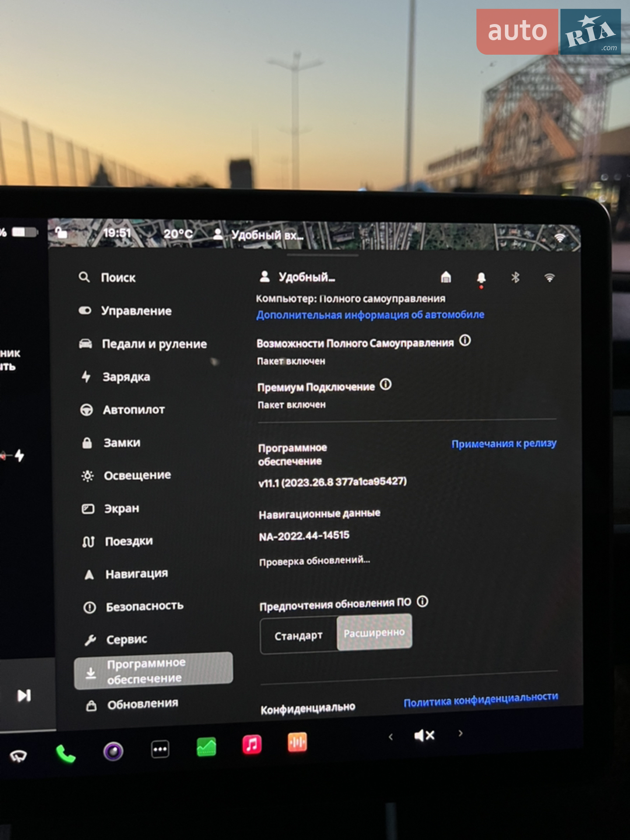Image resolution: width=630 pixels, height=840 pixels.
Task: Tap the battery indicator in the status bar
Action: (x=24, y=232)
